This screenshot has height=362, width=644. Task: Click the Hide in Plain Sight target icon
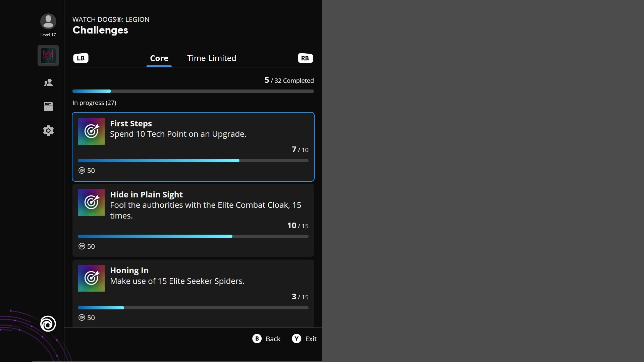pos(91,202)
